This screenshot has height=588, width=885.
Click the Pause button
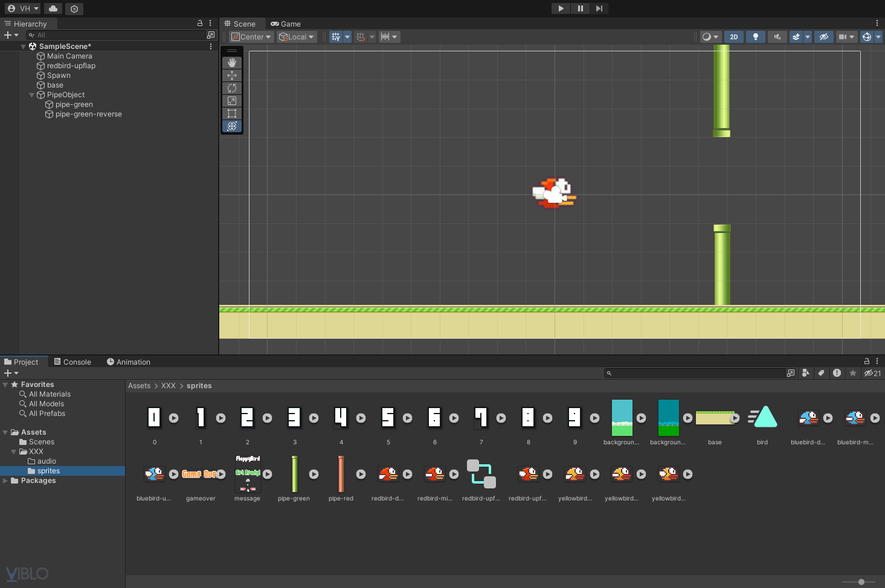(x=580, y=8)
